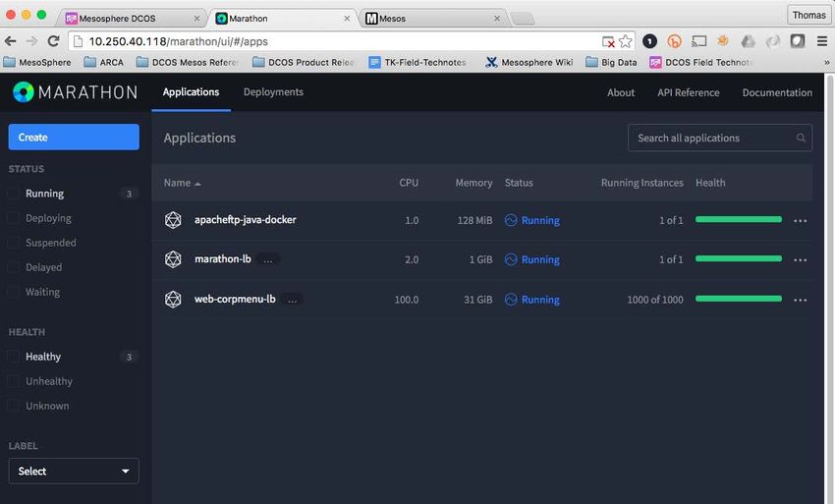This screenshot has height=504, width=835.
Task: Click the Create application button
Action: coord(74,137)
